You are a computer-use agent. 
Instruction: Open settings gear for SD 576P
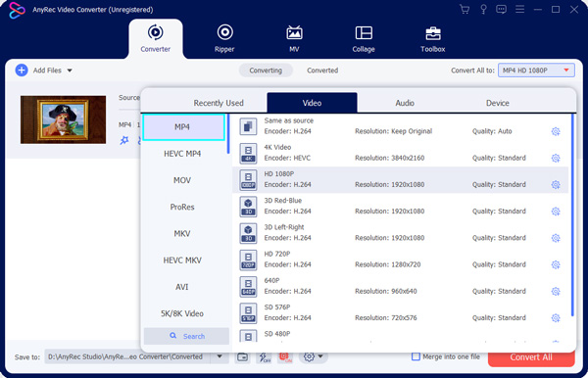(556, 318)
